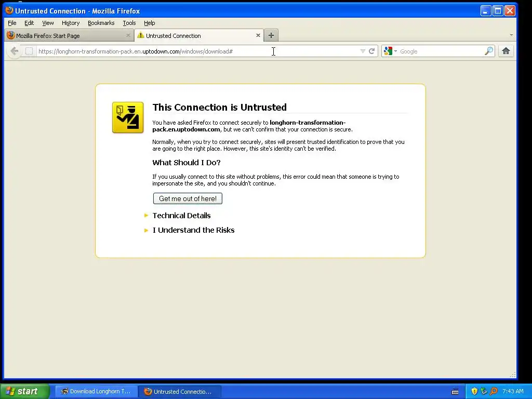Close the Mozilla Firefox Start Page tab
The height and width of the screenshot is (399, 532).
(x=128, y=35)
